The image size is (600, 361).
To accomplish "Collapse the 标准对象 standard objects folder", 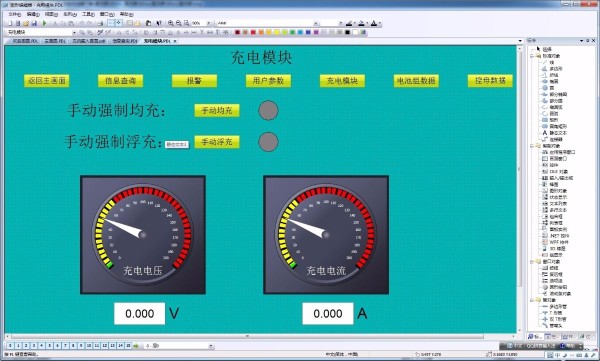I will pos(532,56).
